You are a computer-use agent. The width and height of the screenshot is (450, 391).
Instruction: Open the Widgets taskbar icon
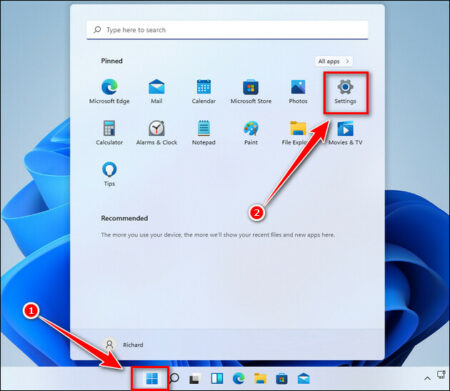[x=217, y=379]
